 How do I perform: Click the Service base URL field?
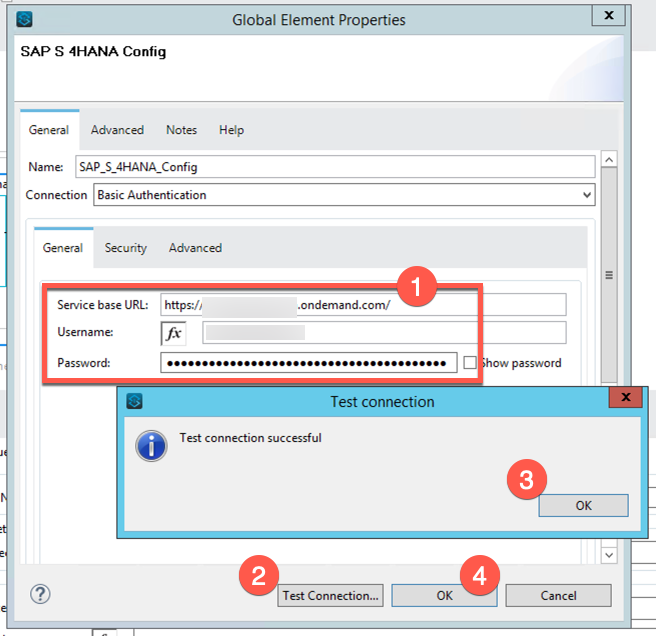pos(363,305)
